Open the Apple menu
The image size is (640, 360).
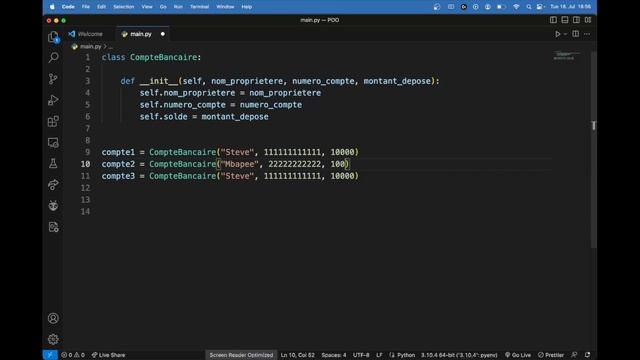pos(52,7)
